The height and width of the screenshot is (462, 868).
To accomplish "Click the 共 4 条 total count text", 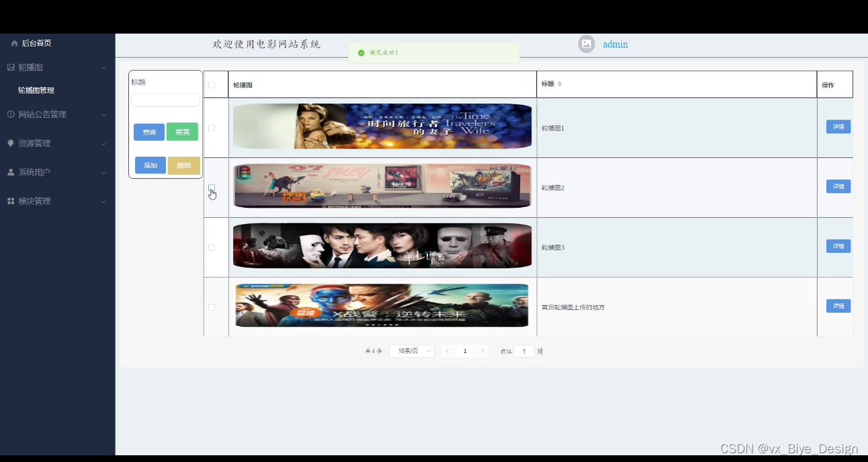I will [x=374, y=351].
